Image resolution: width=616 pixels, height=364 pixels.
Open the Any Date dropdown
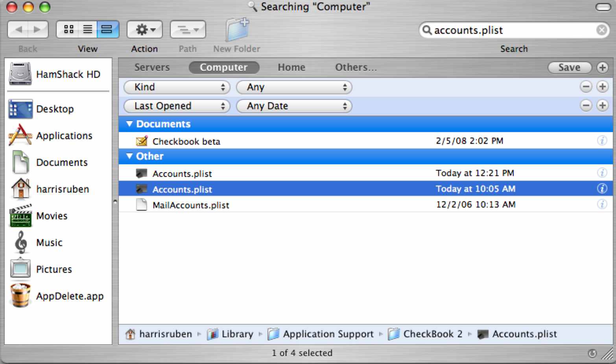pos(294,106)
